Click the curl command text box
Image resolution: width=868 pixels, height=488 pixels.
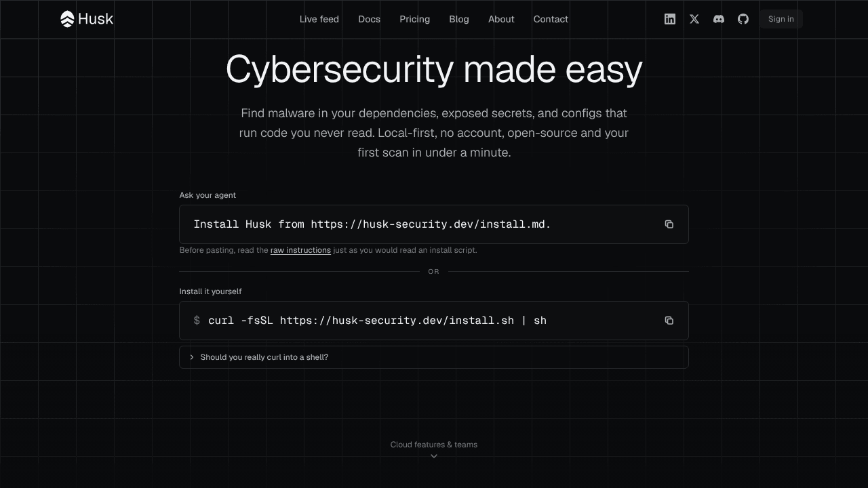[x=434, y=321]
